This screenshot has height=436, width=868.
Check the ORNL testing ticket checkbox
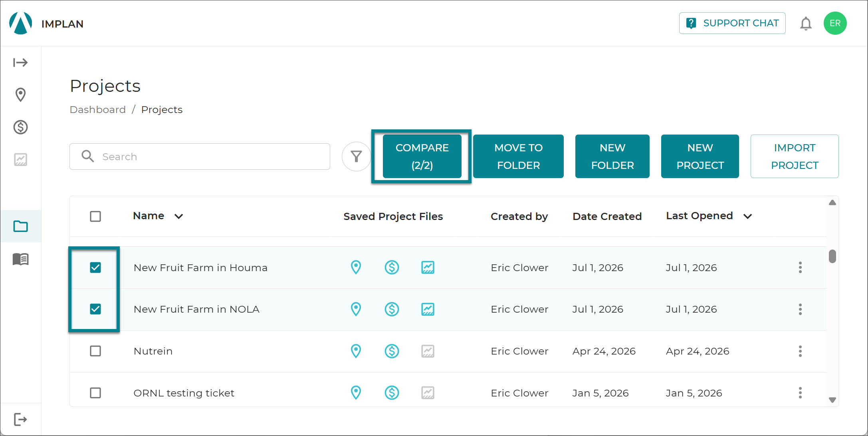95,393
